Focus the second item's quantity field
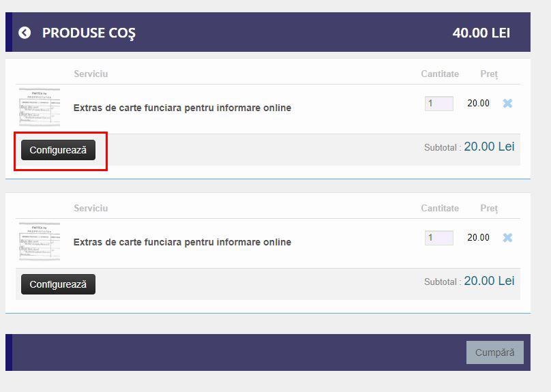This screenshot has width=551, height=392. click(438, 238)
